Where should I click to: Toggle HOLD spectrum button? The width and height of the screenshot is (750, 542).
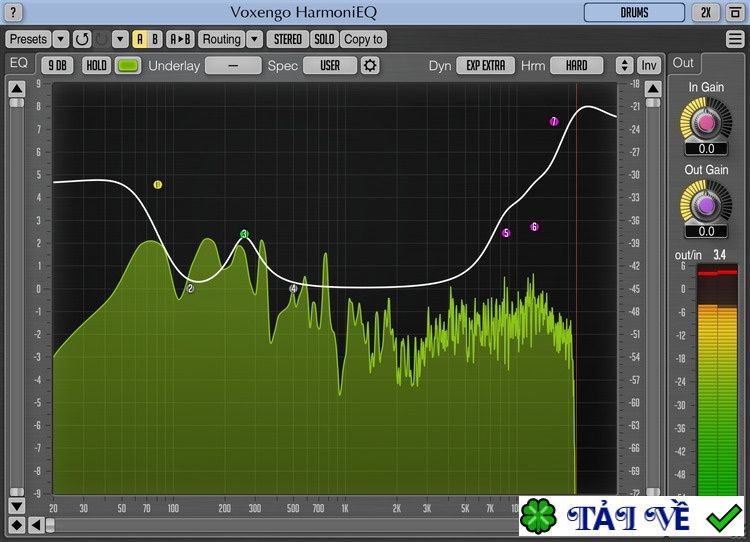coord(96,65)
